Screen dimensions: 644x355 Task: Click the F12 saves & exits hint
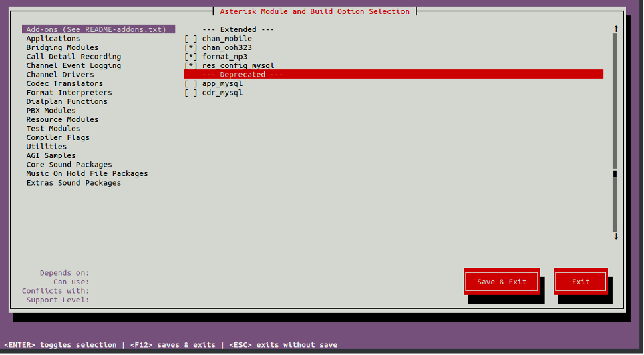click(x=173, y=345)
